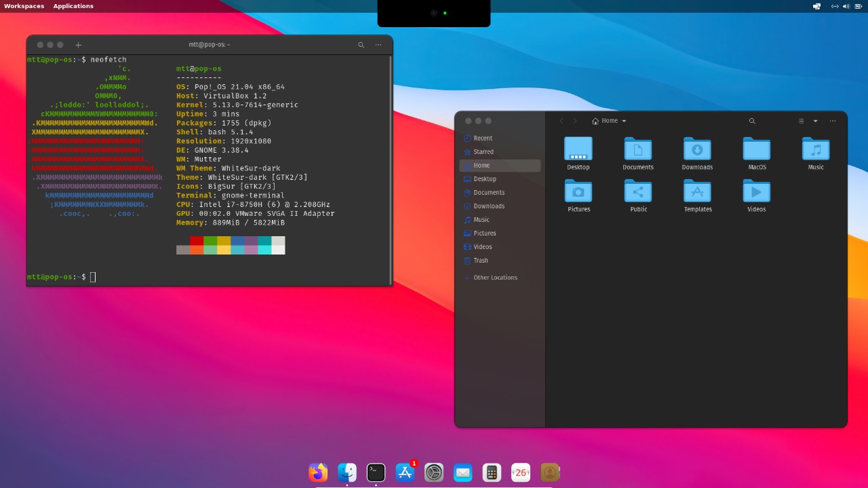Select Pictures in Files sidebar
Screen dimensions: 868x488
(500, 233)
